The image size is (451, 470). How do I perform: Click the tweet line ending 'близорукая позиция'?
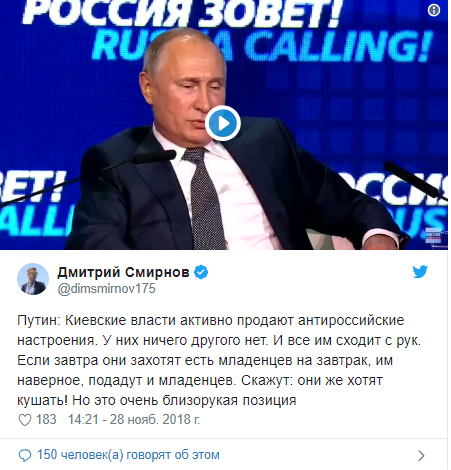pos(157,400)
